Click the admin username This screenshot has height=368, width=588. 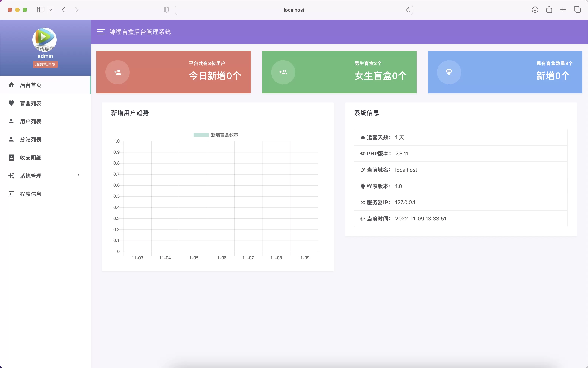[45, 56]
